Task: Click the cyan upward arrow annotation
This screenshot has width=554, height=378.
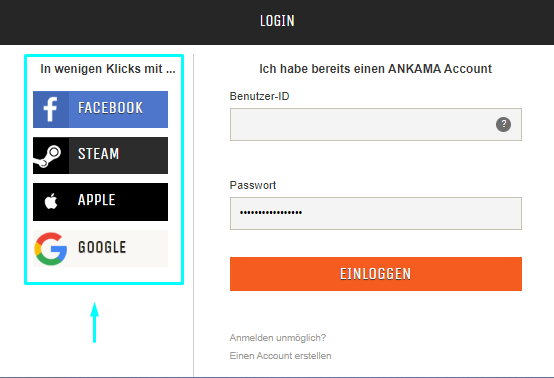Action: coord(94,322)
